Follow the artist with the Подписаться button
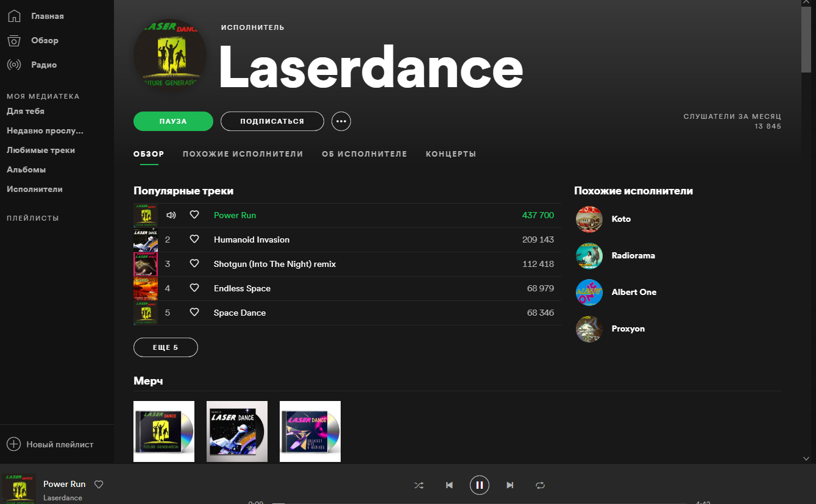This screenshot has width=816, height=504. (272, 121)
